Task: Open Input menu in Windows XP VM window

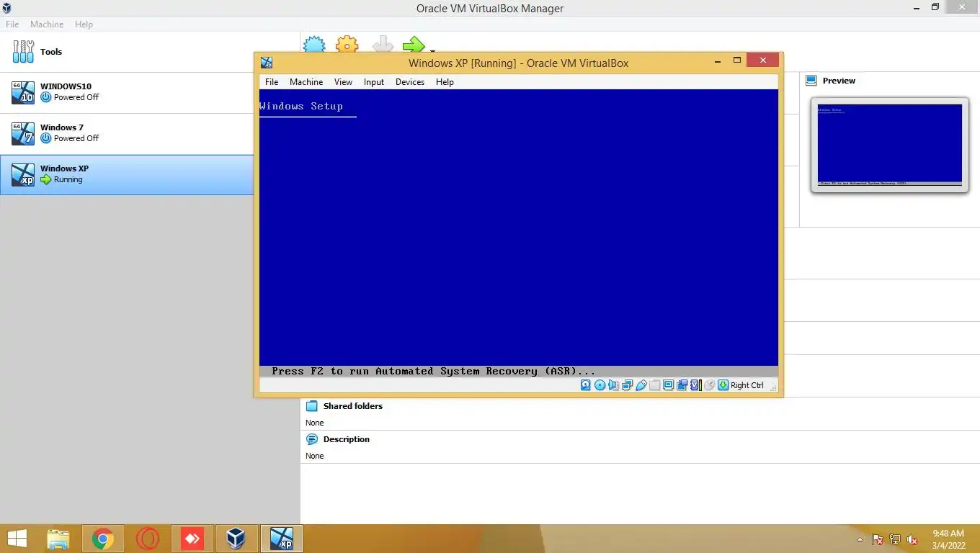Action: tap(374, 82)
